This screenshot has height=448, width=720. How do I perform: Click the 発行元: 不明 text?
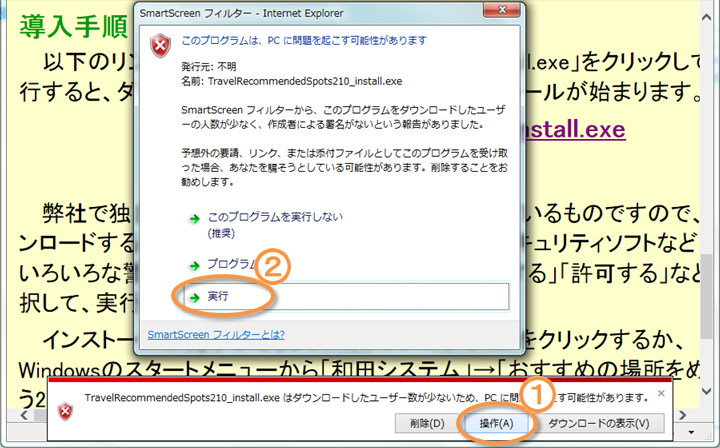(208, 67)
